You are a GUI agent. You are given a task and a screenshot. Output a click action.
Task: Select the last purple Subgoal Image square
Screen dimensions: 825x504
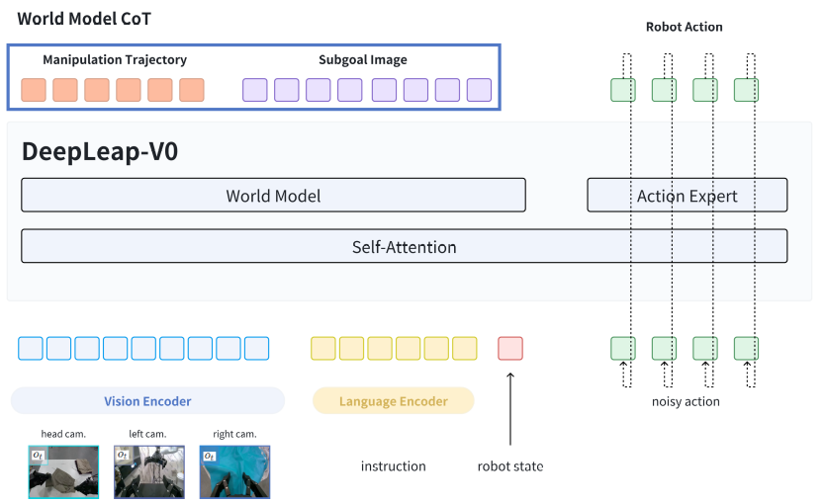pyautogui.click(x=479, y=90)
